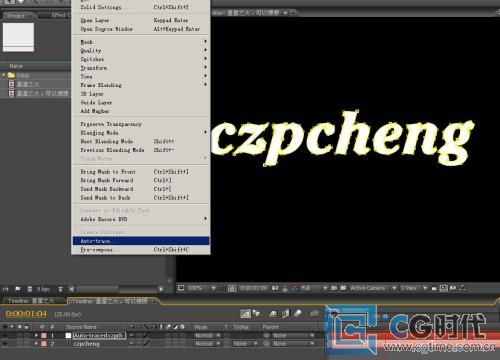Click the safe zones icon beside the viewer timecode
Viewport: 500px width, 360px height.
pyautogui.click(x=232, y=288)
